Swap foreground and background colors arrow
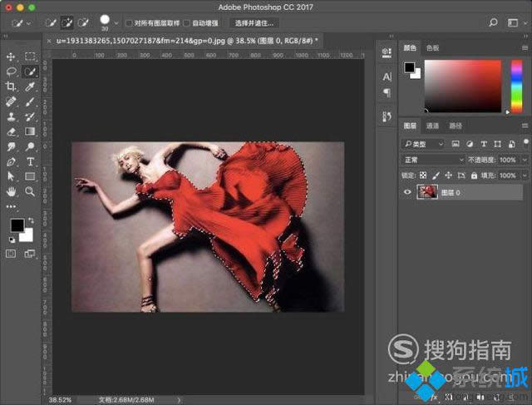Screen dimensions: 532x405 click(x=32, y=220)
